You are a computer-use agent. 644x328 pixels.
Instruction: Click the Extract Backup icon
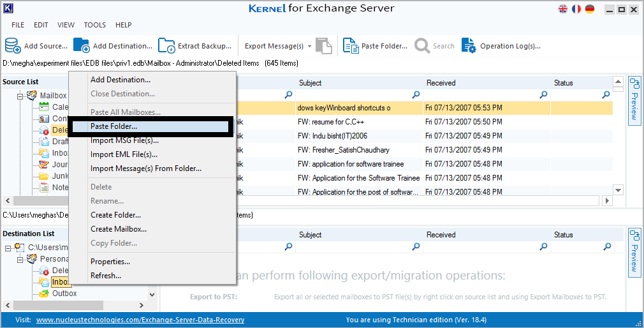166,45
